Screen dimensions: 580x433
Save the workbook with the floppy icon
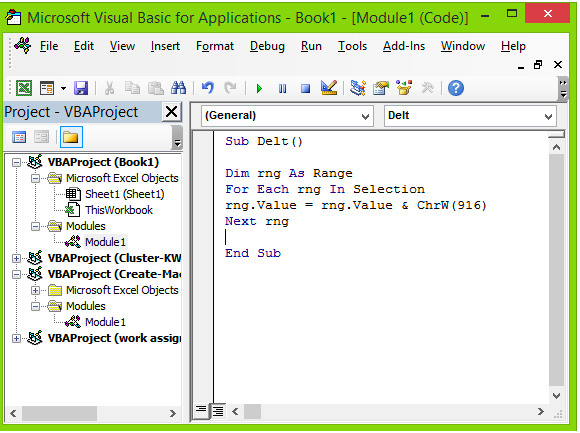click(x=81, y=88)
